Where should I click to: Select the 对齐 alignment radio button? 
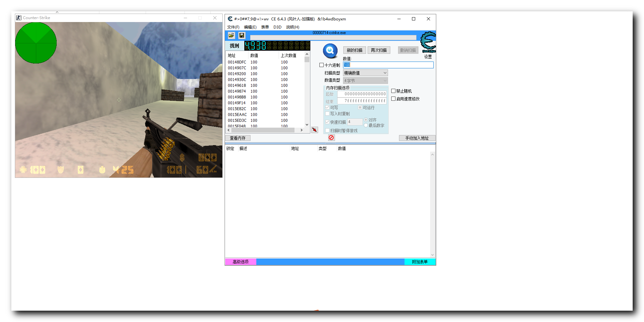366,120
